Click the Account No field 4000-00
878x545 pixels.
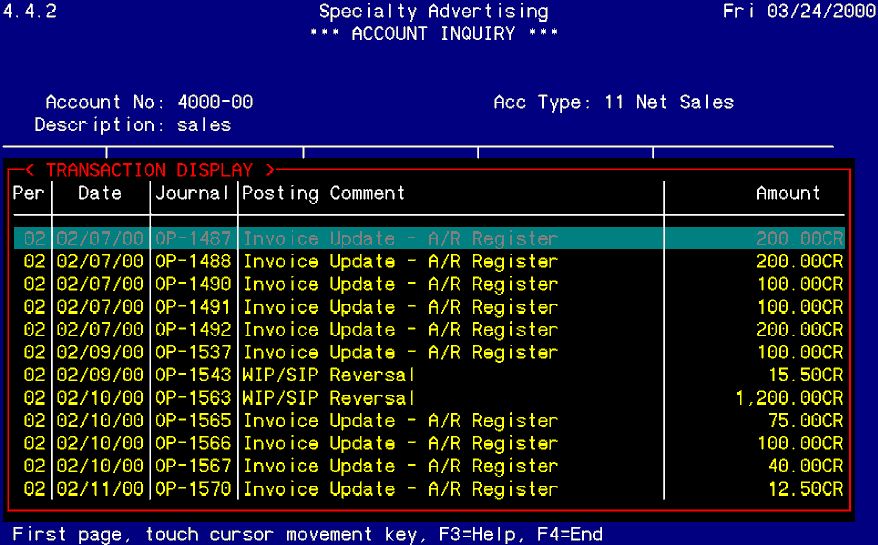(215, 102)
